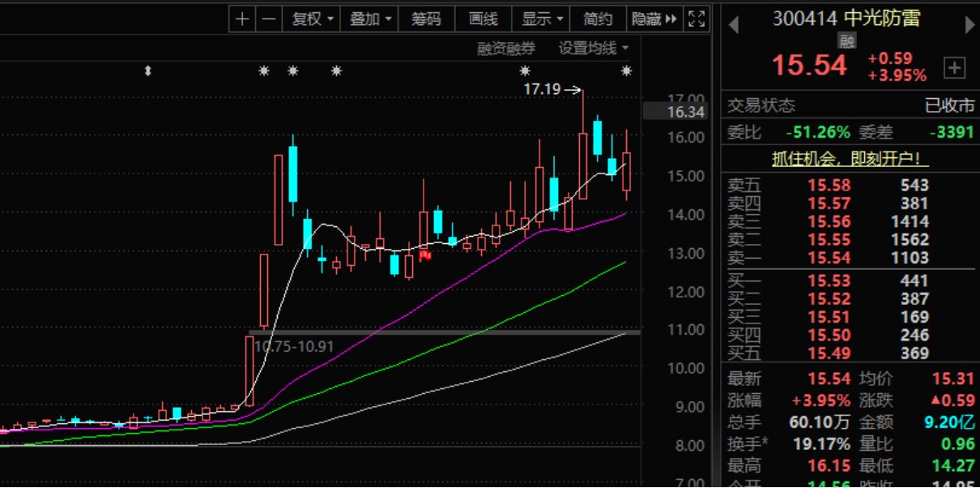Select the 买一 row at 15.53
Image resolution: width=980 pixels, height=488 pixels.
[x=850, y=281]
